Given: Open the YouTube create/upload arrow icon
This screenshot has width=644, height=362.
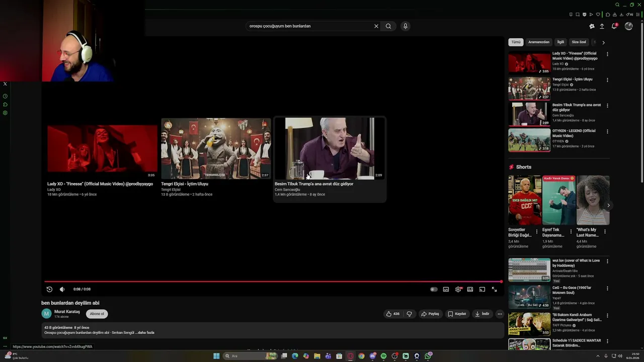Looking at the screenshot, I should [602, 26].
